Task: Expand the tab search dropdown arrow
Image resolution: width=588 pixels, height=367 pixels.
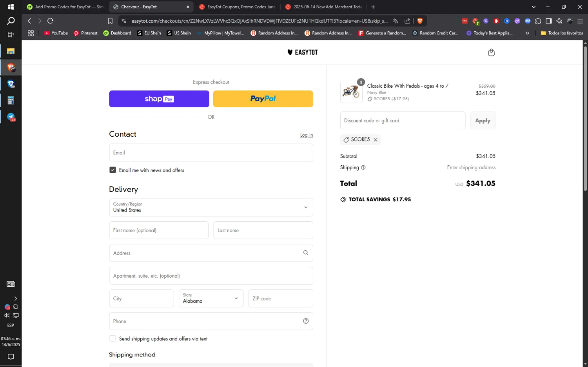Action: (534, 7)
